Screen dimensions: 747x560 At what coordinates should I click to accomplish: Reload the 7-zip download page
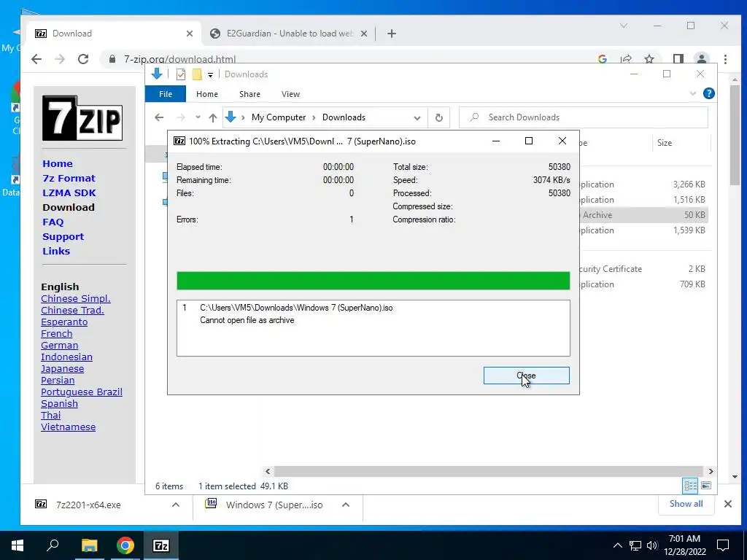[x=83, y=59]
